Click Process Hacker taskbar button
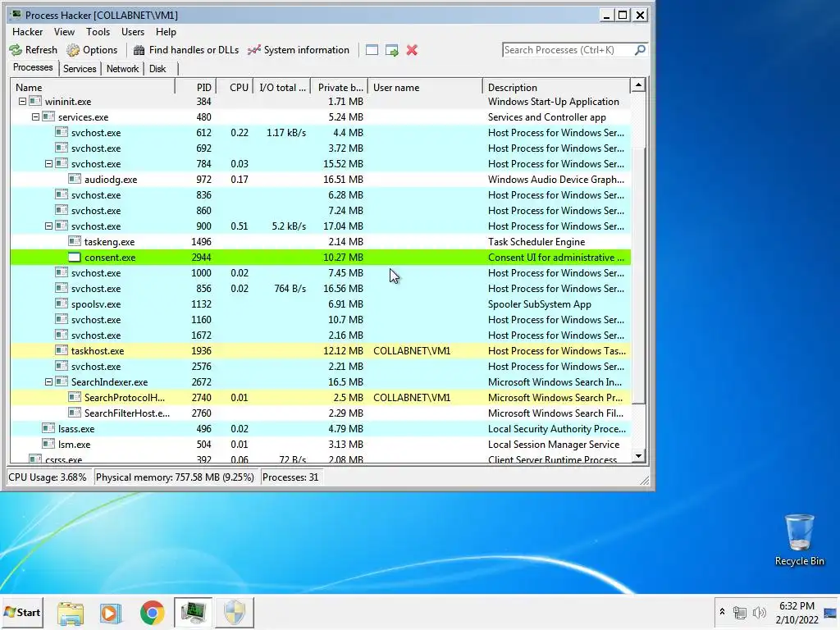The image size is (840, 630). click(x=193, y=612)
